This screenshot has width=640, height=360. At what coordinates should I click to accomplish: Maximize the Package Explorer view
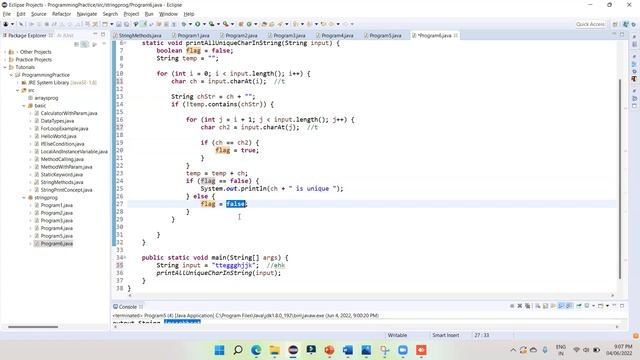click(x=103, y=35)
